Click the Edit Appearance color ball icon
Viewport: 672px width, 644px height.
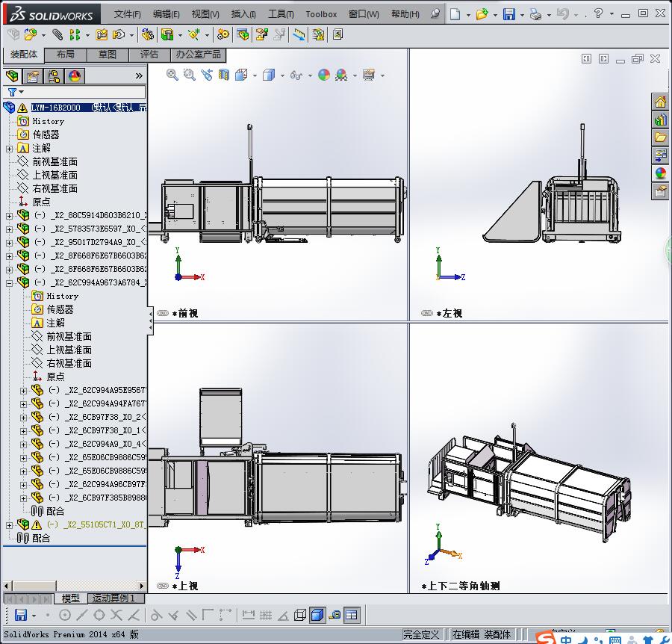[x=323, y=75]
